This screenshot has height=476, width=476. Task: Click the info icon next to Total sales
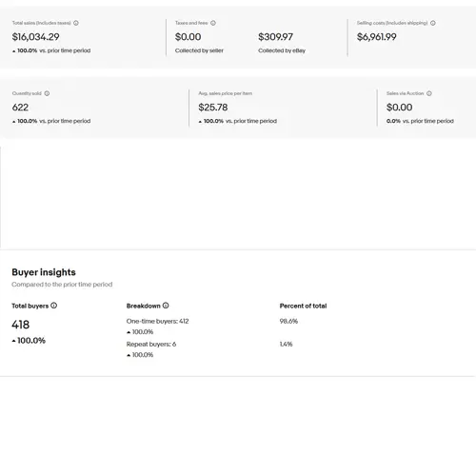click(76, 23)
